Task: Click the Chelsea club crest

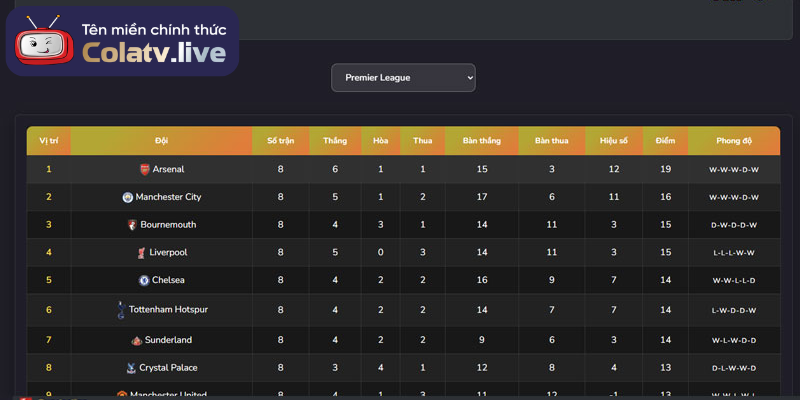Action: click(x=144, y=281)
